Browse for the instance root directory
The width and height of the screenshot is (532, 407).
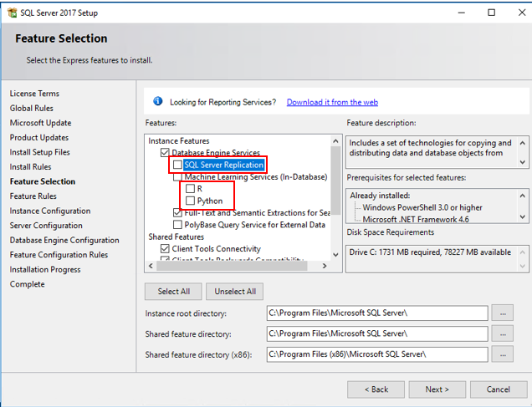(x=503, y=313)
